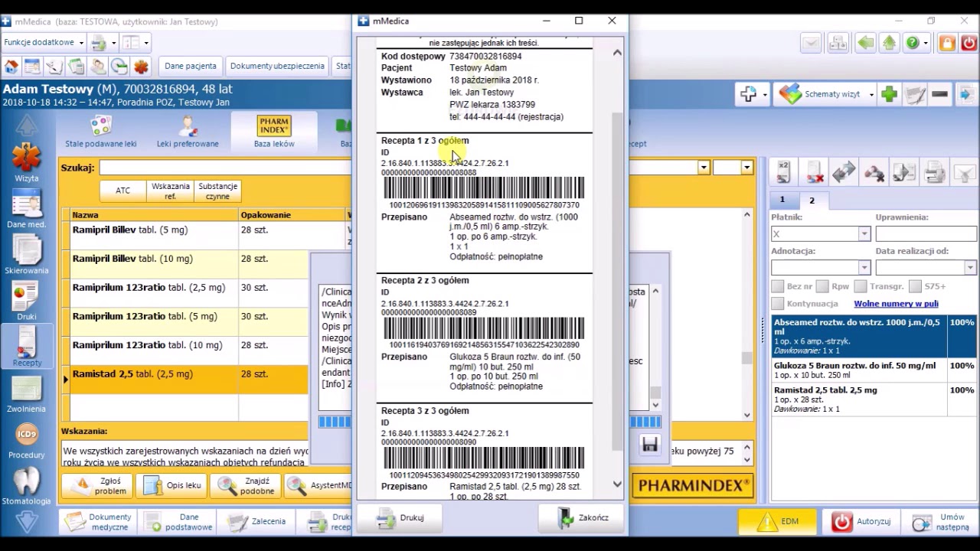
Task: Select prescription tab 1
Action: pyautogui.click(x=782, y=200)
